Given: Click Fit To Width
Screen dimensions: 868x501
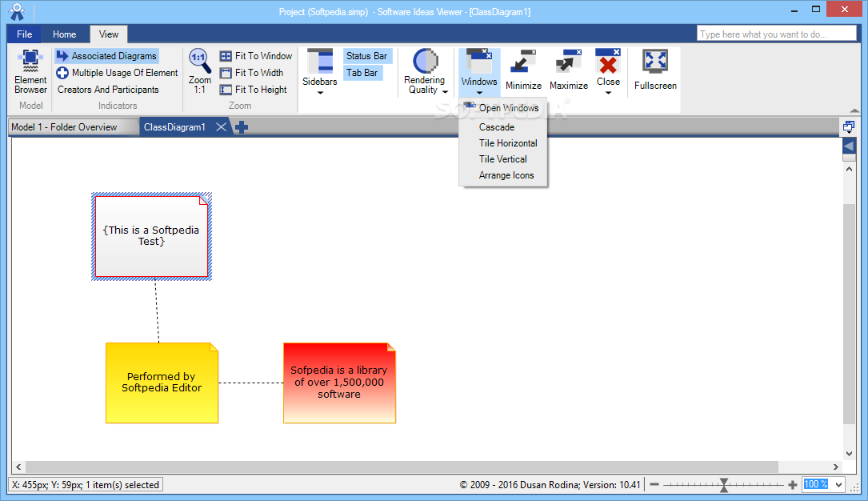Looking at the screenshot, I should pos(251,73).
